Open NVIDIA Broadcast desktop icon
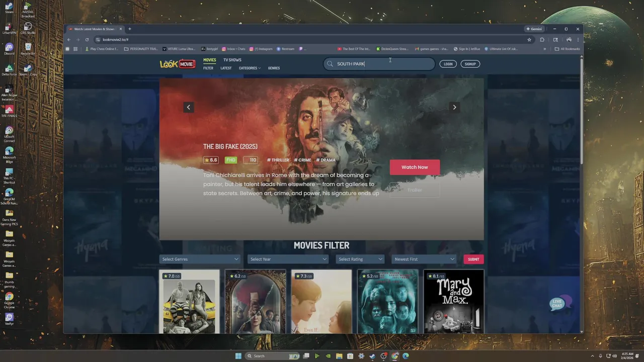The width and height of the screenshot is (644, 362). (x=28, y=10)
